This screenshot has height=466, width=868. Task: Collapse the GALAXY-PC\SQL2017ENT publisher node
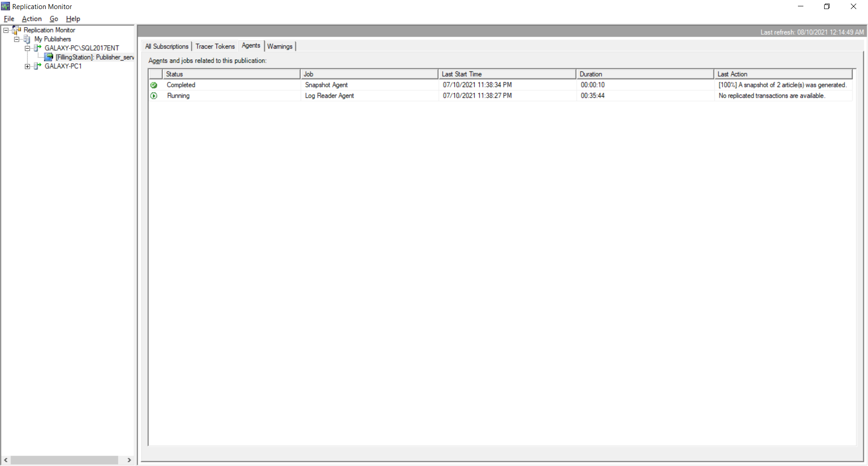28,48
